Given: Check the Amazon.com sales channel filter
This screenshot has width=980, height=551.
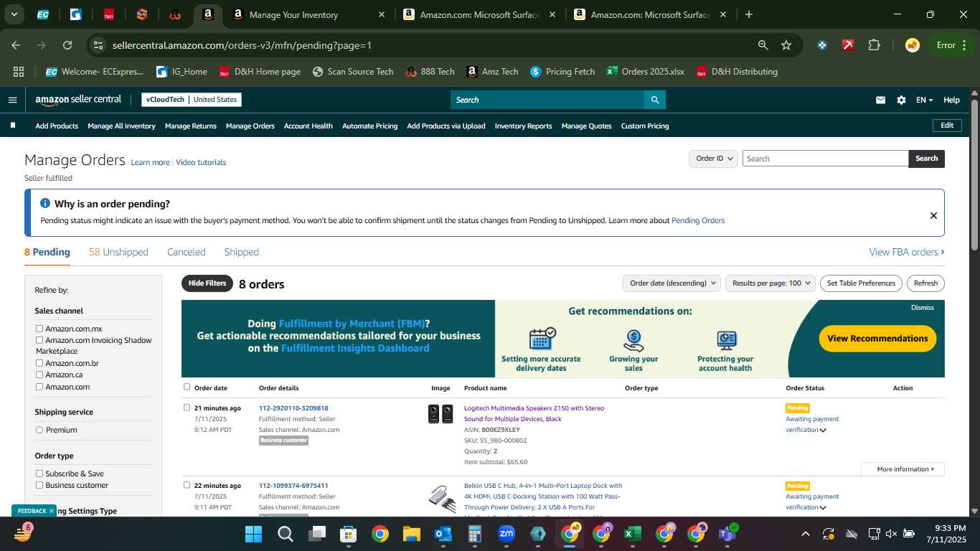Looking at the screenshot, I should [39, 387].
